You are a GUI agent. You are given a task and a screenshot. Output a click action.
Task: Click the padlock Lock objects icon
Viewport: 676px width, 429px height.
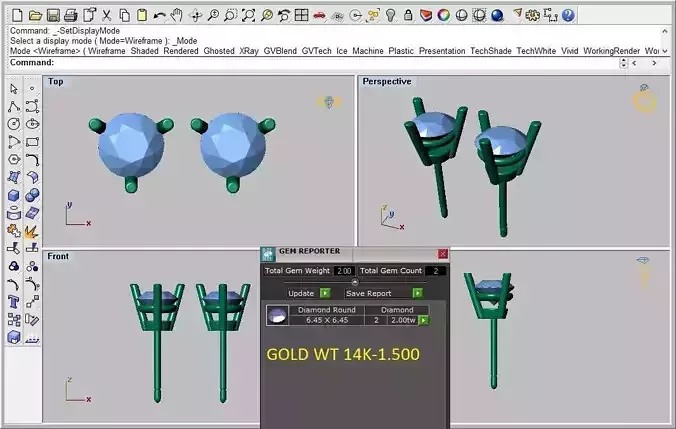click(x=408, y=16)
